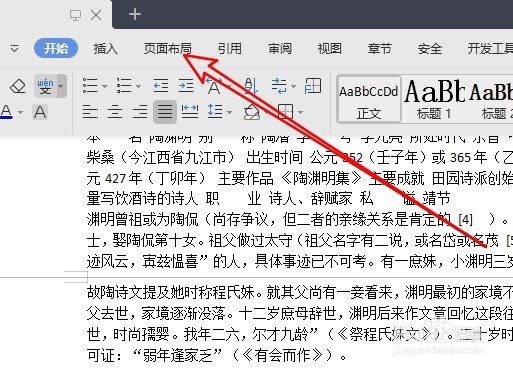The height and width of the screenshot is (368, 513).
Task: Click reference marker [4] in text
Action: click(466, 220)
